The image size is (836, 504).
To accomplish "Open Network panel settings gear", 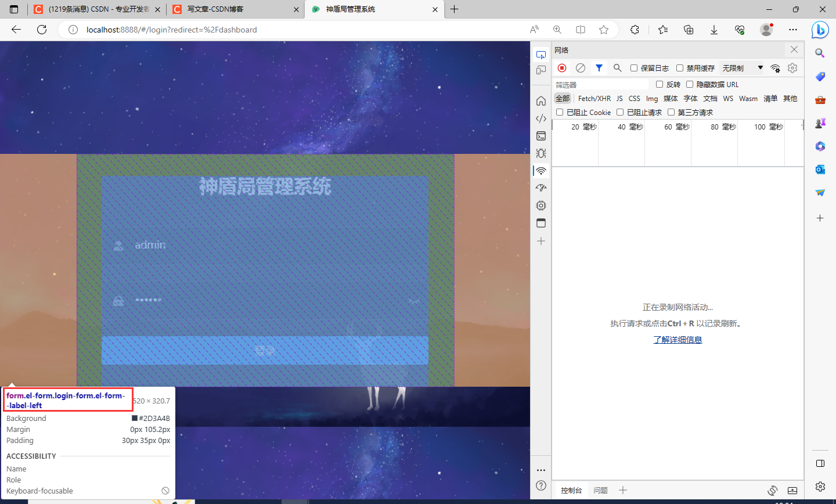I will [x=792, y=68].
